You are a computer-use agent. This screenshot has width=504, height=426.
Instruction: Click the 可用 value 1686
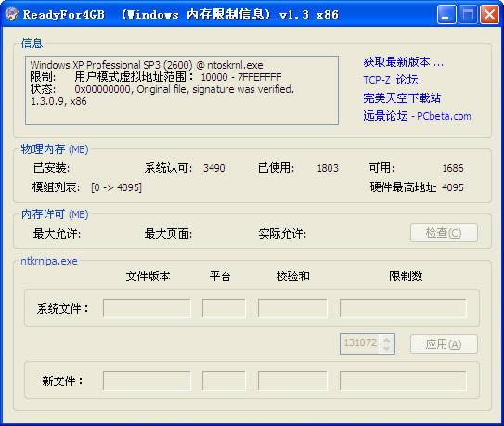[x=453, y=168]
